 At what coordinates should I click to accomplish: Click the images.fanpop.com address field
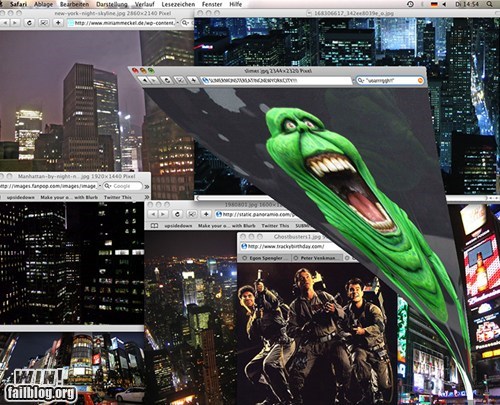coord(49,186)
